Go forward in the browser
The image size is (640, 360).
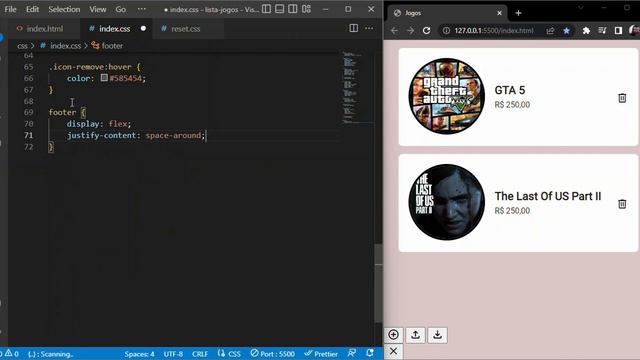tap(410, 31)
